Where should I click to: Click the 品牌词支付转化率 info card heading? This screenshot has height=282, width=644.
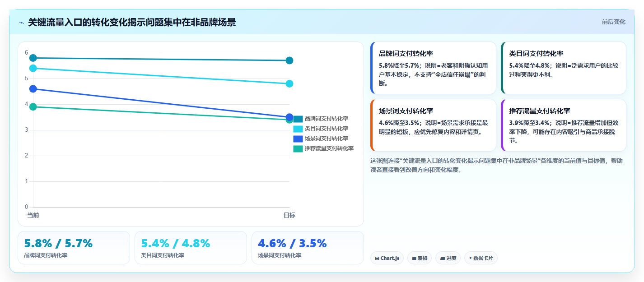tap(406, 53)
